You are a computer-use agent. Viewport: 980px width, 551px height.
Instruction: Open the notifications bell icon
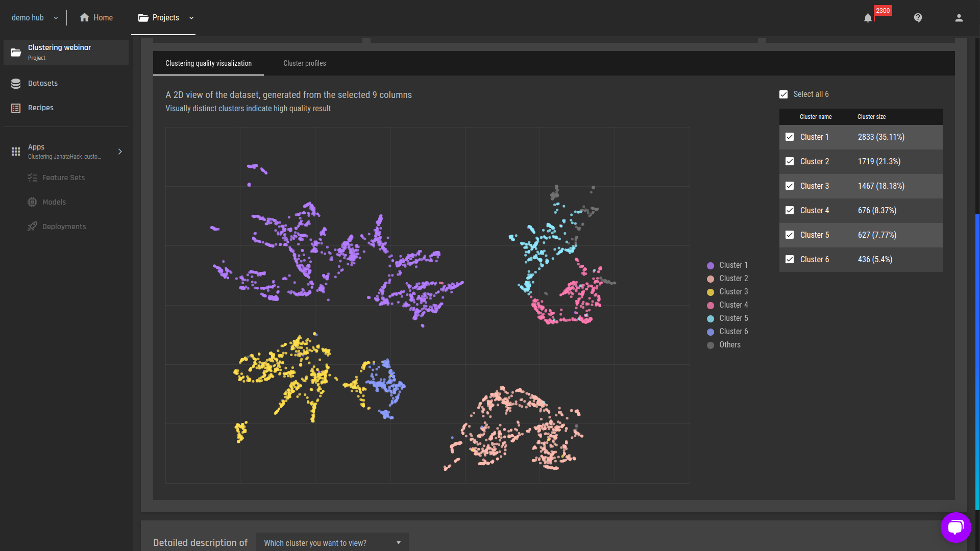click(x=868, y=18)
